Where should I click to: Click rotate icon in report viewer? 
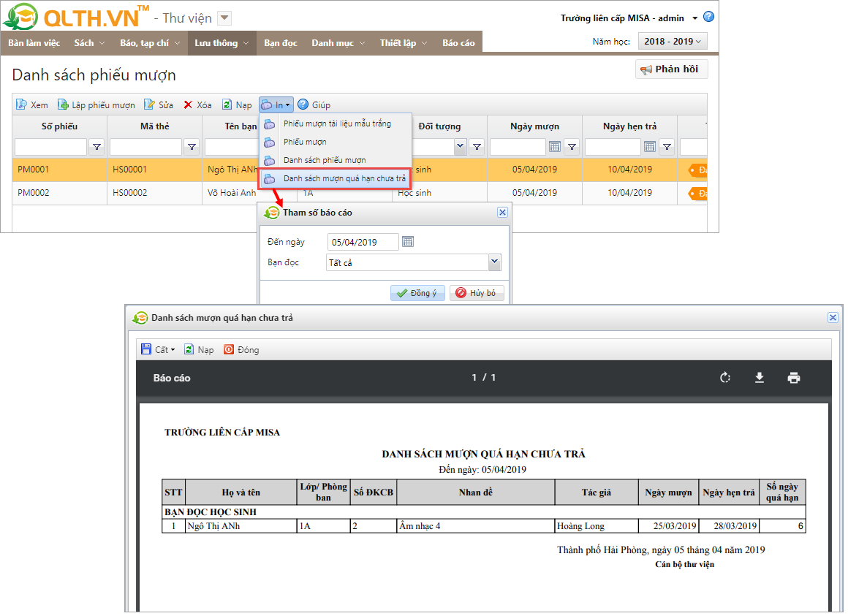pos(725,378)
